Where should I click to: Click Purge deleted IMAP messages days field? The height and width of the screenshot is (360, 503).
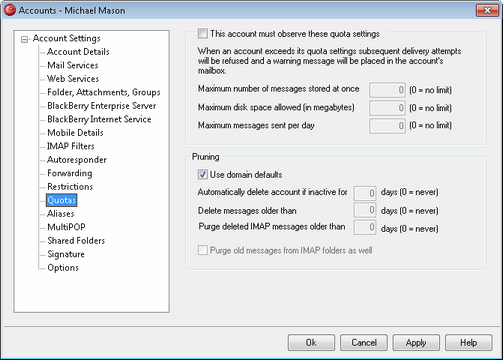click(x=365, y=227)
